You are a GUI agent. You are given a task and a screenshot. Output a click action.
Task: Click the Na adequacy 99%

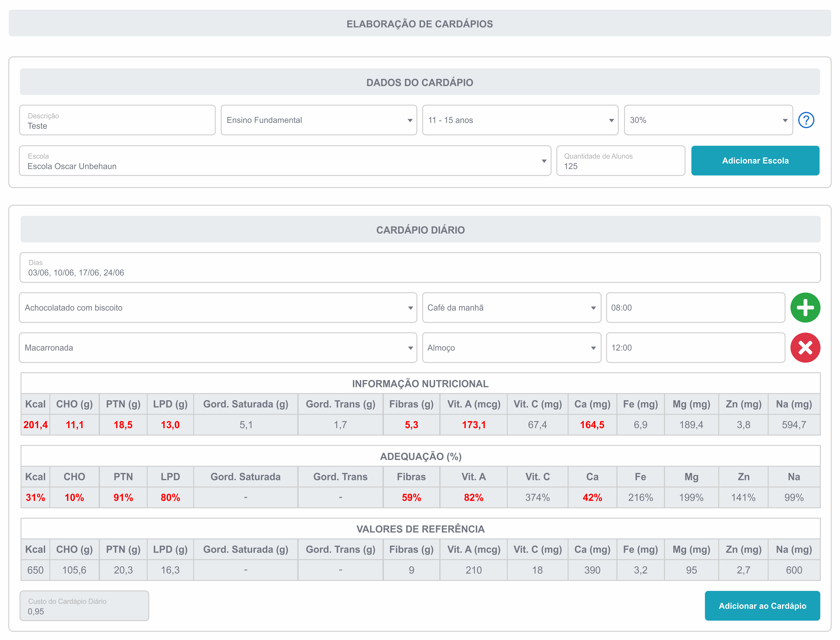coord(794,497)
